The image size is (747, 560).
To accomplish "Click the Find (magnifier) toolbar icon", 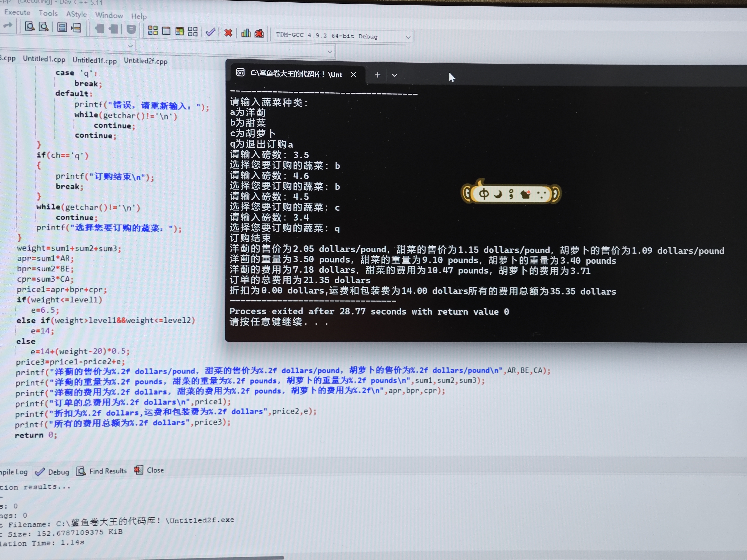I will [30, 26].
